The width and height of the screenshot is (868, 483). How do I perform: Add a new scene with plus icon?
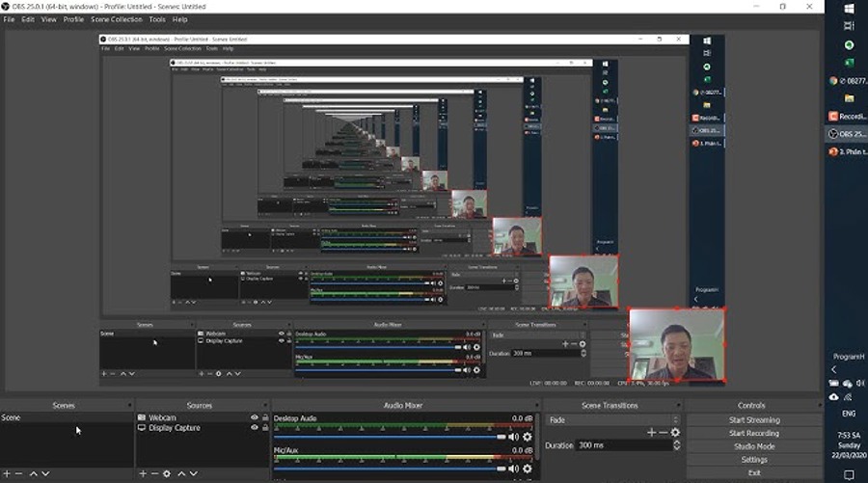[6, 473]
